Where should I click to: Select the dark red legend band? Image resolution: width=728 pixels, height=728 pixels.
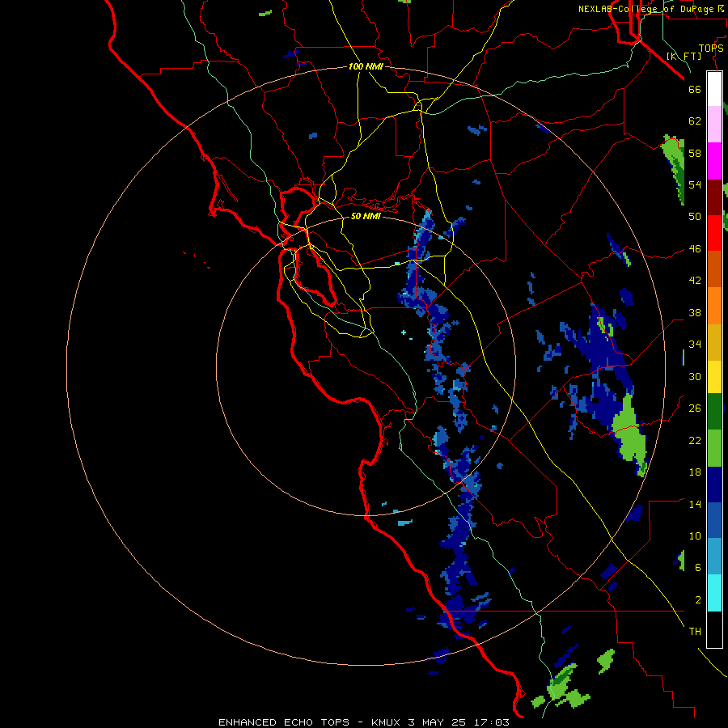tap(714, 197)
